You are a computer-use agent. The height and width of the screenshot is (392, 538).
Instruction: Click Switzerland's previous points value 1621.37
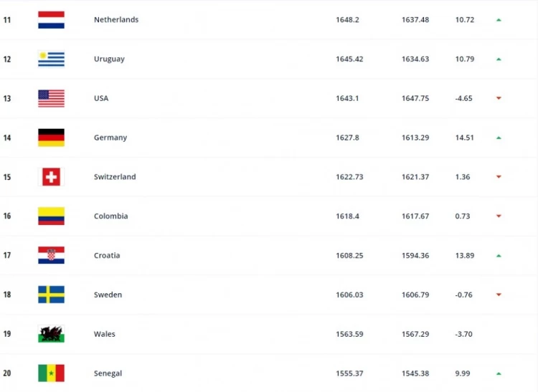click(415, 177)
